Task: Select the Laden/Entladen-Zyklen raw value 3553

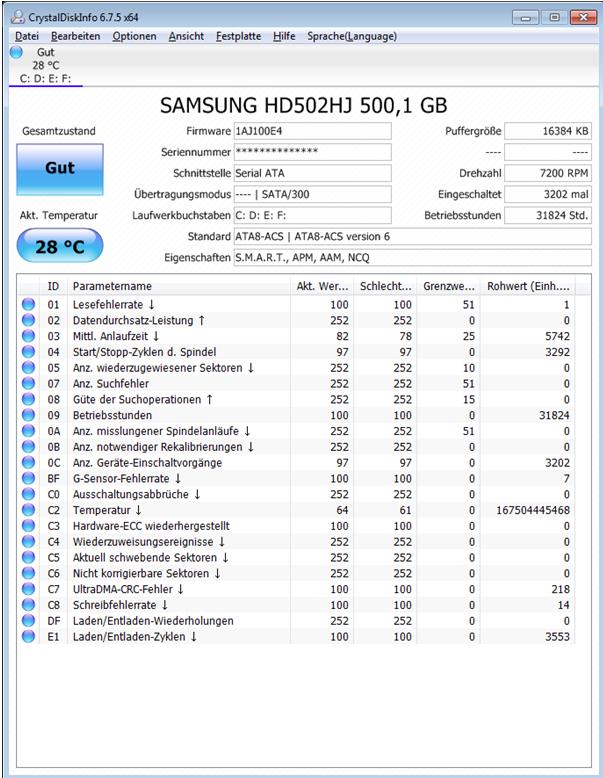Action: pyautogui.click(x=557, y=636)
